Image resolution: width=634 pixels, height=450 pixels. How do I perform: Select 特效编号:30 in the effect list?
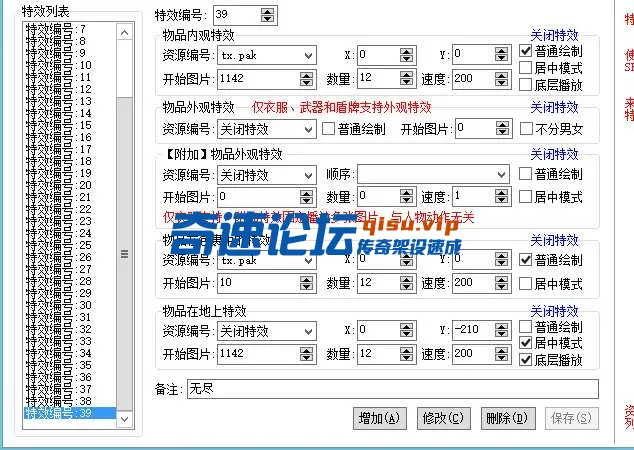pyautogui.click(x=70, y=305)
